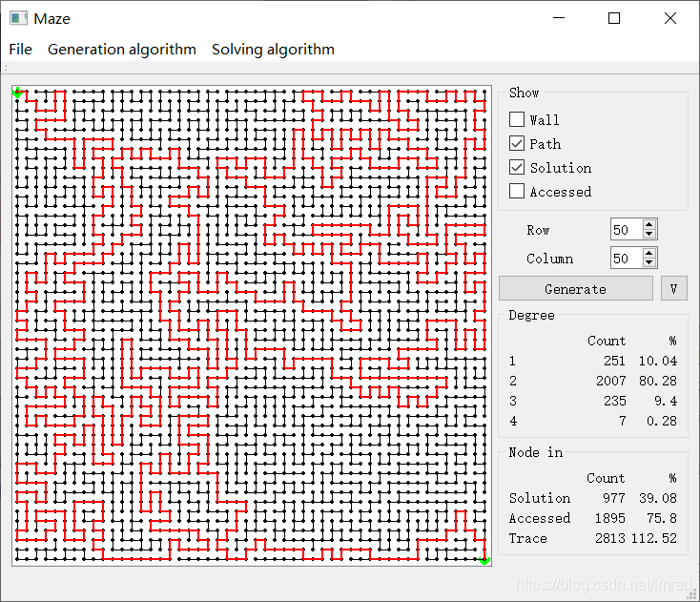
Task: Open the Solving algorithm menu
Action: click(273, 49)
